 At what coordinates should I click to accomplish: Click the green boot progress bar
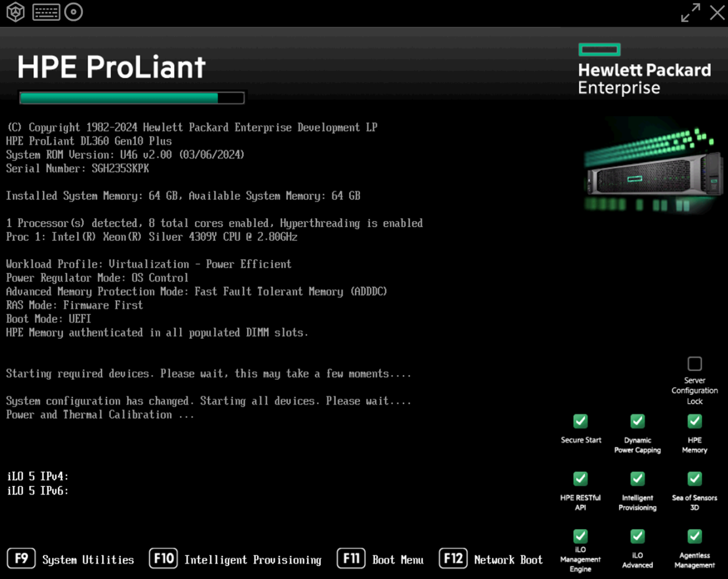pos(132,98)
